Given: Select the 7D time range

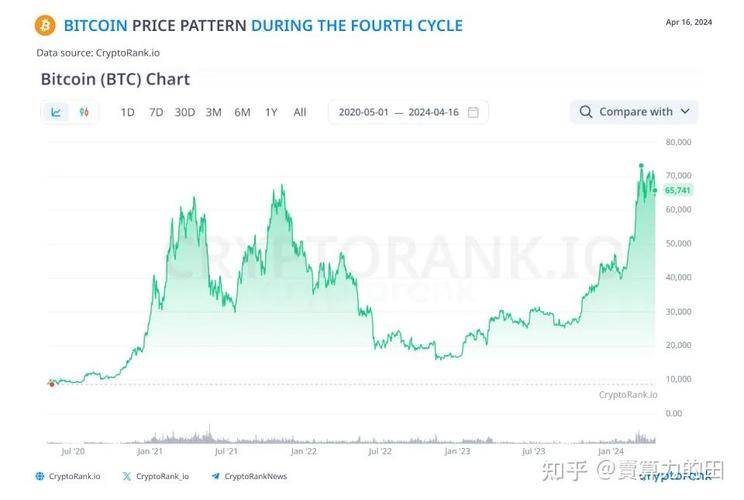Looking at the screenshot, I should pos(156,112).
